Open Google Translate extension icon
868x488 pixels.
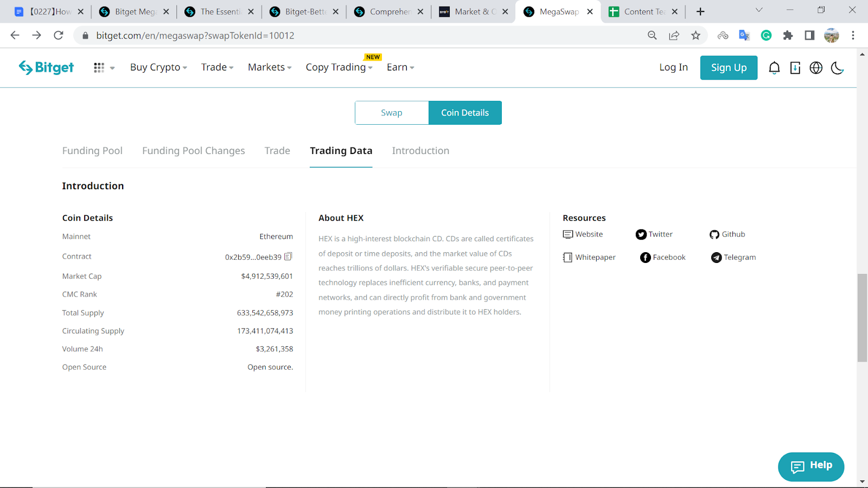[744, 35]
